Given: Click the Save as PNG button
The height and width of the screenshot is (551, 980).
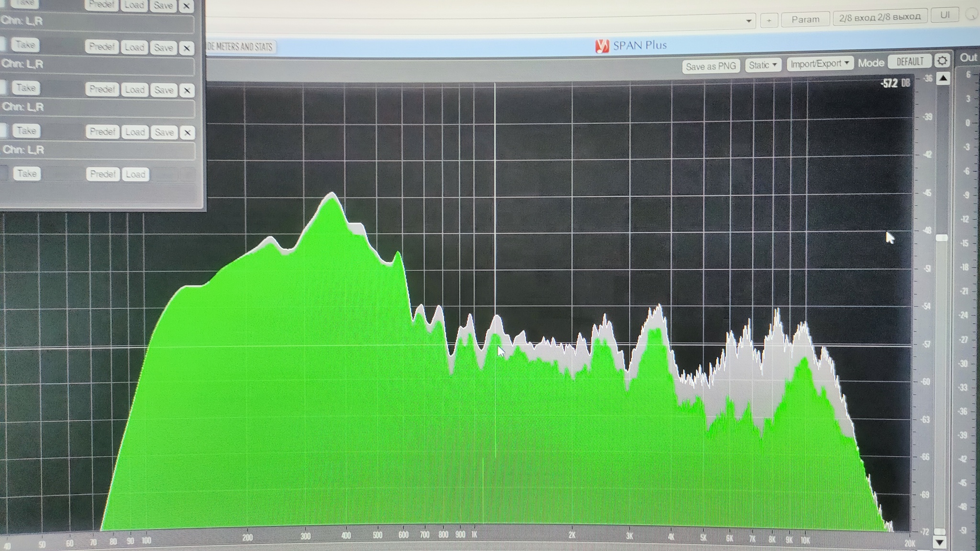Looking at the screenshot, I should (711, 66).
